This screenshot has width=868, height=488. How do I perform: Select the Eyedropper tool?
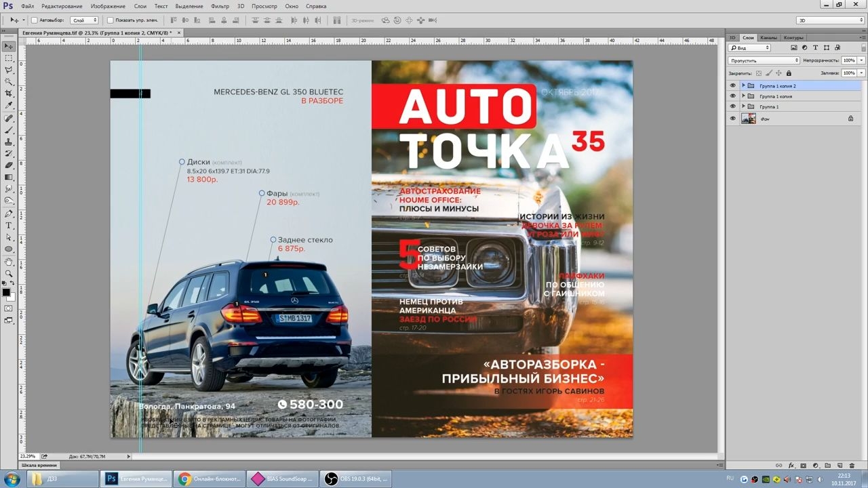pos(9,106)
